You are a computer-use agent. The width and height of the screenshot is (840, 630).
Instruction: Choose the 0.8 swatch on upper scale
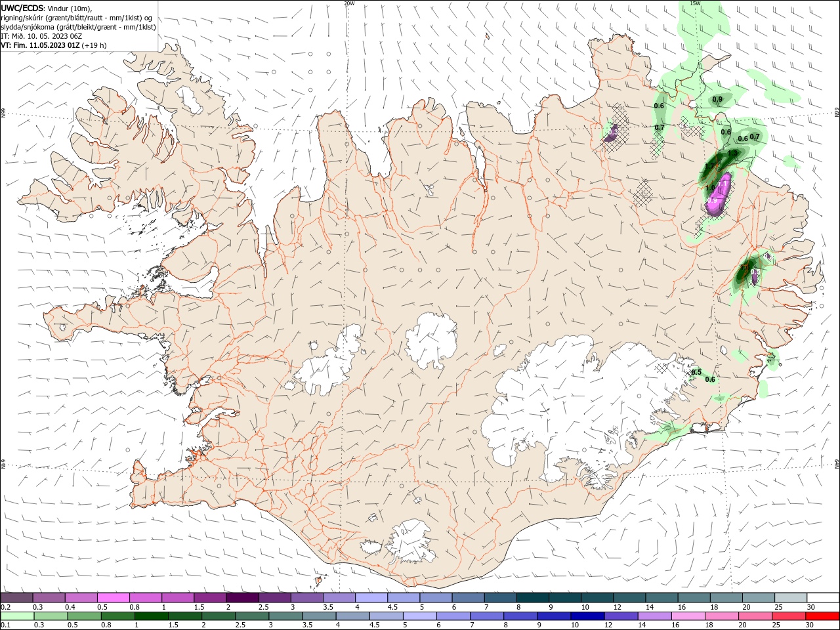[x=145, y=598]
